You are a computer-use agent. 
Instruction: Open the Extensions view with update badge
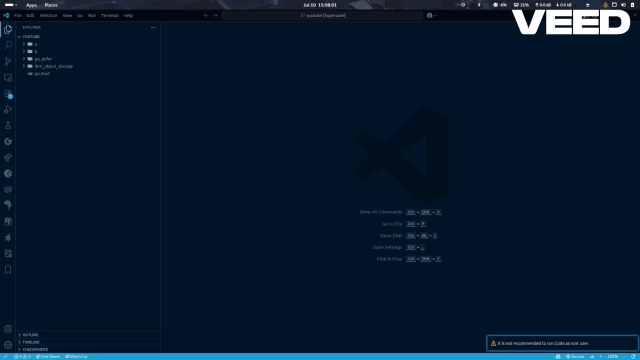point(8,94)
